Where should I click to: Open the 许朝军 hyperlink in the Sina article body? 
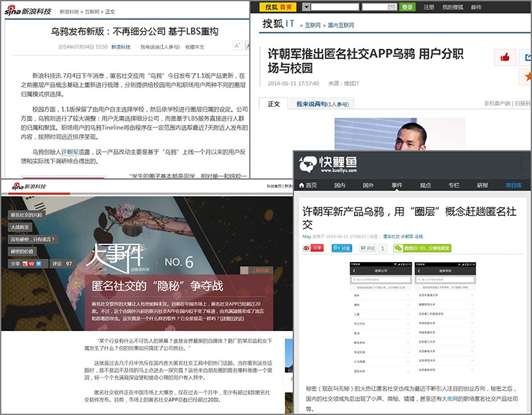70,152
